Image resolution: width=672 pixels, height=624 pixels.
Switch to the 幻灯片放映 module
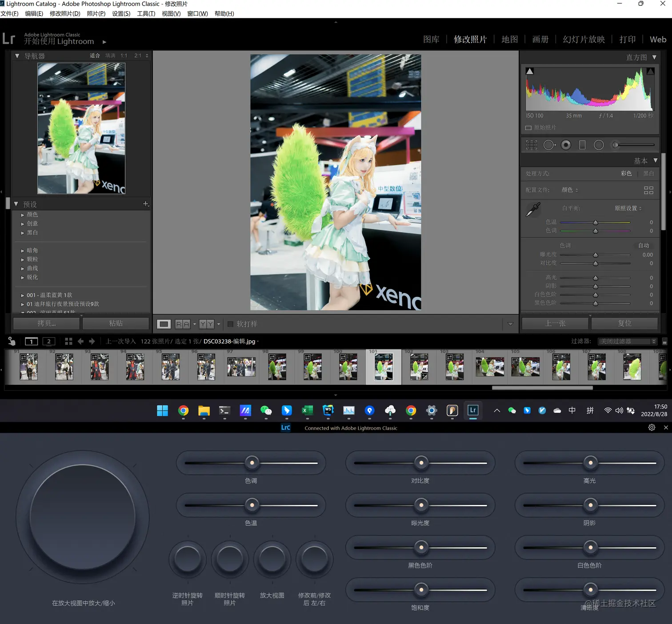click(x=584, y=39)
